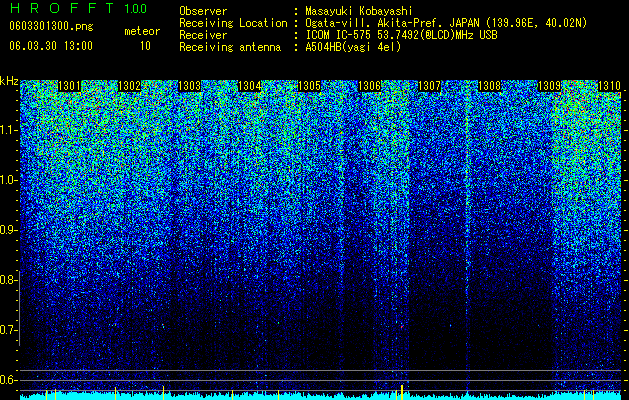629x400 pixels.
Task: Click the meteor count value 10
Action: coord(145,46)
